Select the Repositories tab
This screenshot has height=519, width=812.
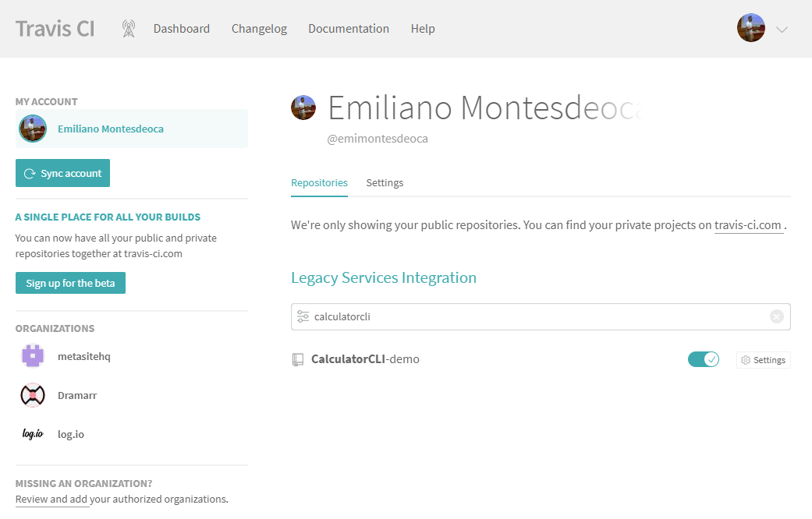pos(319,182)
